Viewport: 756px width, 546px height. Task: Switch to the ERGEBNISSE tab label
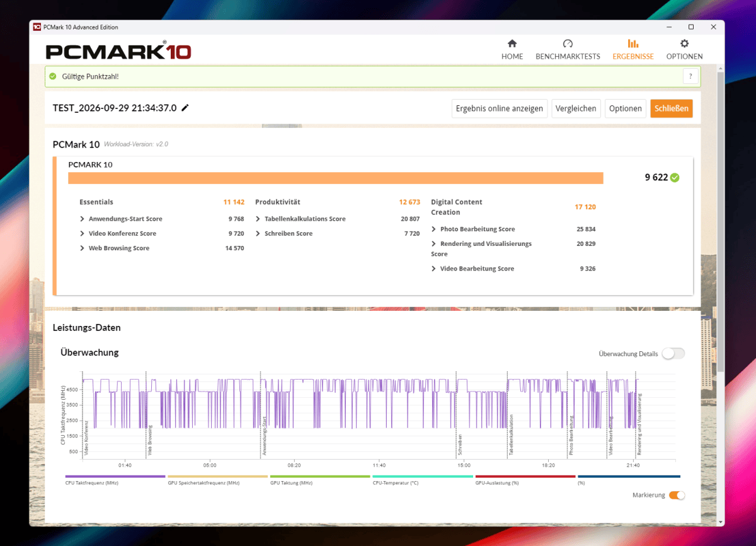coord(633,56)
